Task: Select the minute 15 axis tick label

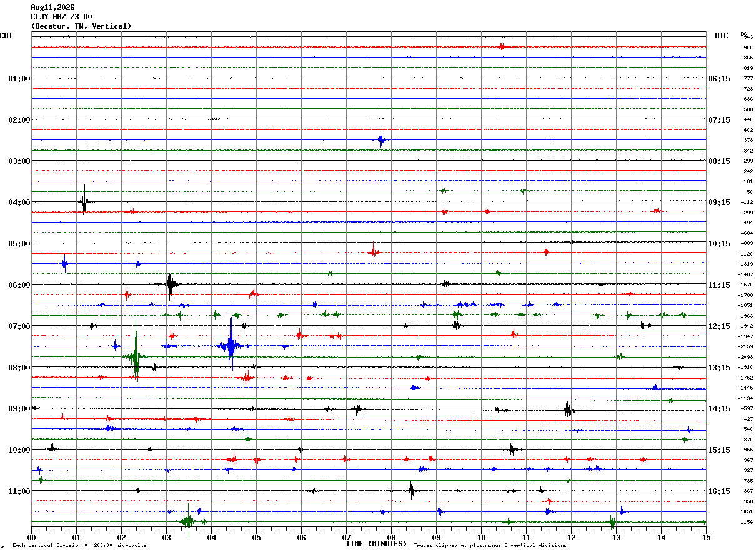Action: click(706, 537)
